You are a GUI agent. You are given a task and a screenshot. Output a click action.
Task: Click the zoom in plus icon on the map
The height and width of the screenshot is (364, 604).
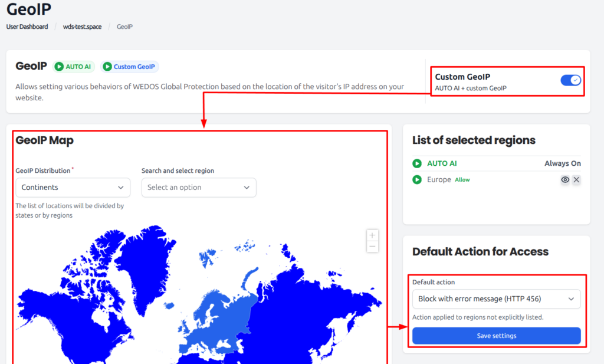coord(372,235)
